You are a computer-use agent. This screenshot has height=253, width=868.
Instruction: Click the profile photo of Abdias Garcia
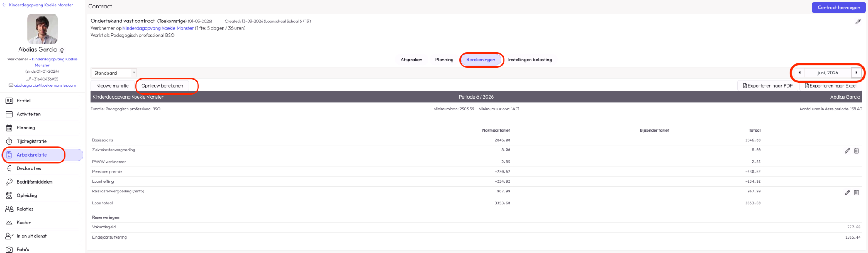[42, 29]
